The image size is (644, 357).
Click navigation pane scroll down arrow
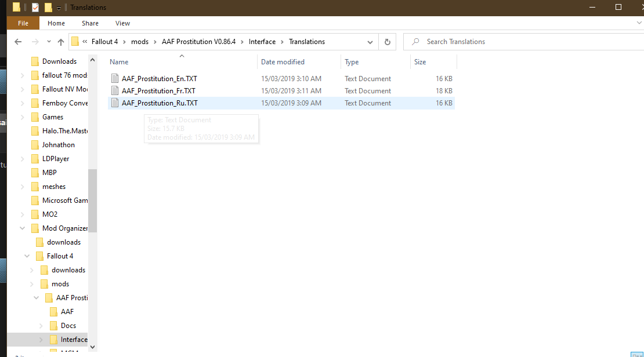tap(92, 347)
